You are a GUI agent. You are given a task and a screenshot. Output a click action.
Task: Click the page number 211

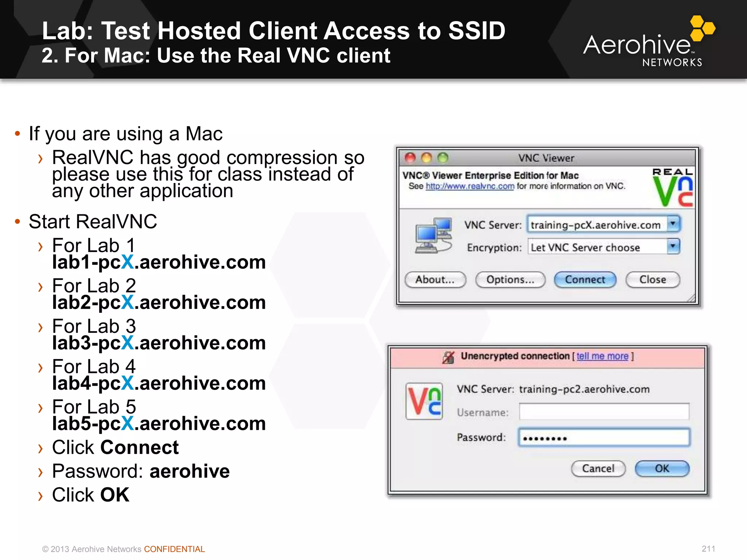tap(708, 549)
